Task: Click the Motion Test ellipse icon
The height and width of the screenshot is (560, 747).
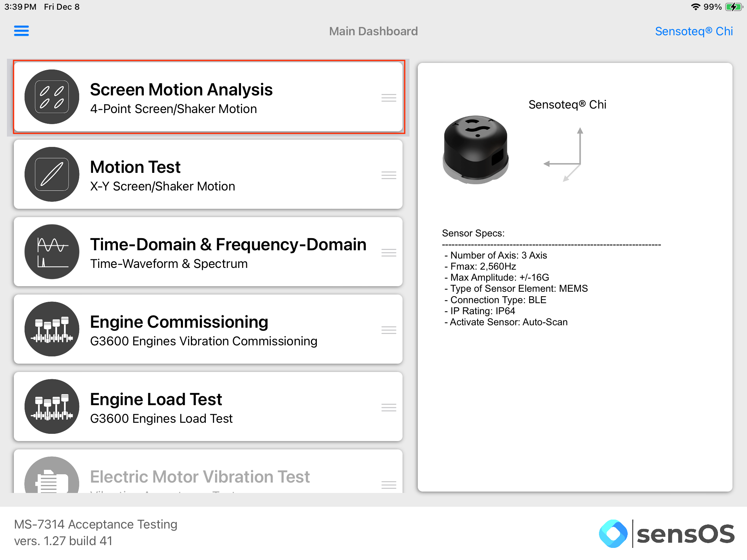Action: [x=52, y=174]
